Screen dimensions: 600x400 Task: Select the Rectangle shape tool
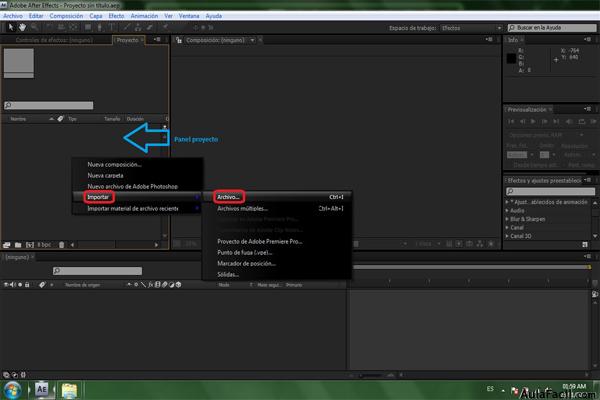click(88, 27)
